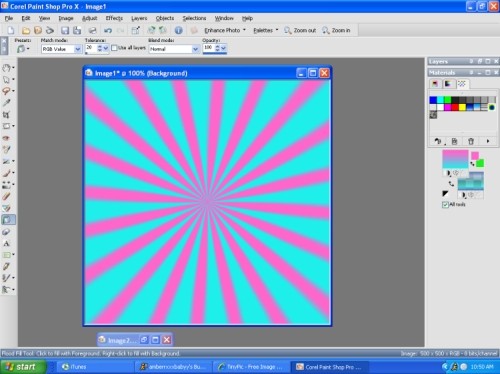The image size is (500, 374).
Task: Click the Windows start button
Action: click(23, 367)
